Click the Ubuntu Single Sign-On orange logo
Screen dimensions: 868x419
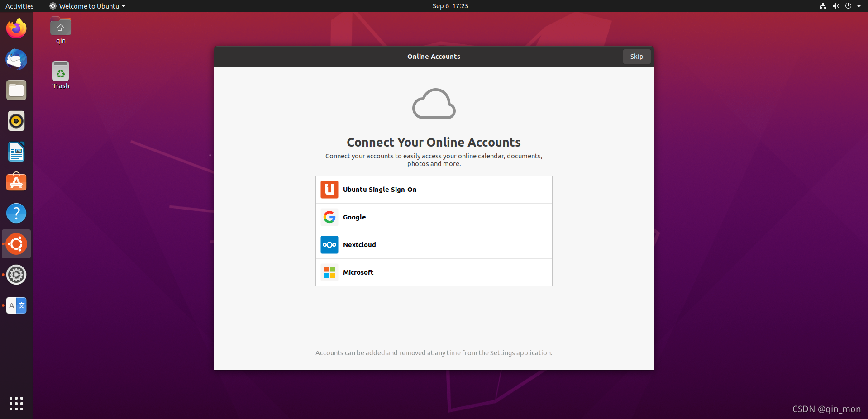[329, 190]
